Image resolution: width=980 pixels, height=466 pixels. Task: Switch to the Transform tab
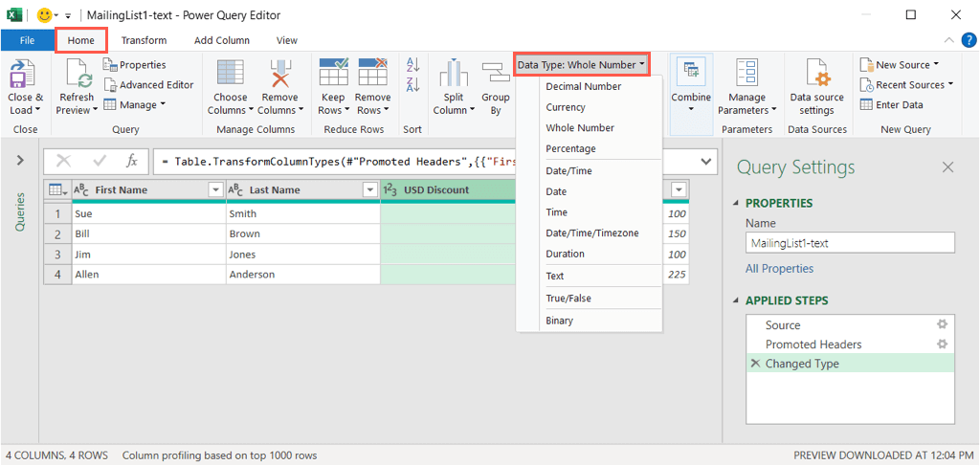144,40
